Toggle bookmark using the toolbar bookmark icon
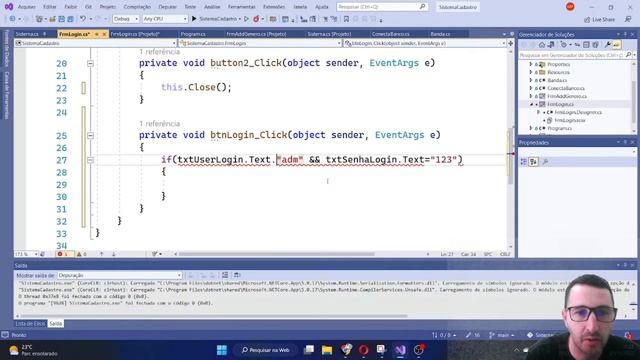Screen dimensions: 640x360 tap(346, 19)
